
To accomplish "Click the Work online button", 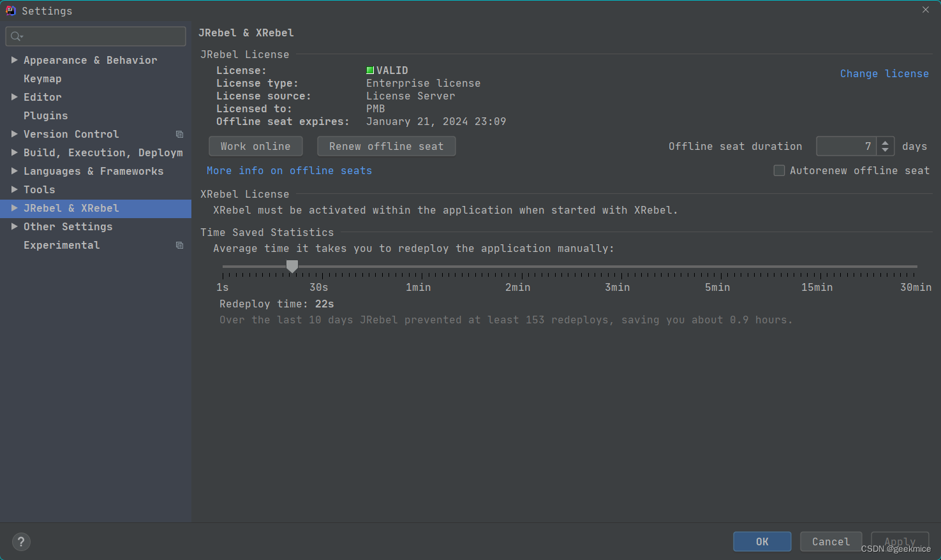I will coord(256,146).
